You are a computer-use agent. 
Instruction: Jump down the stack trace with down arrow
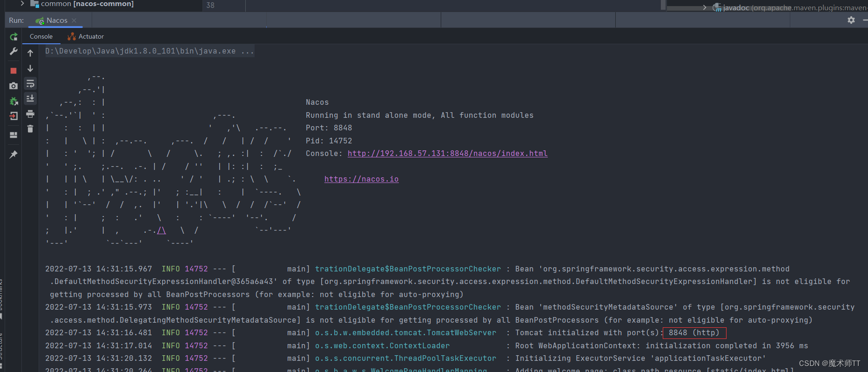[30, 68]
